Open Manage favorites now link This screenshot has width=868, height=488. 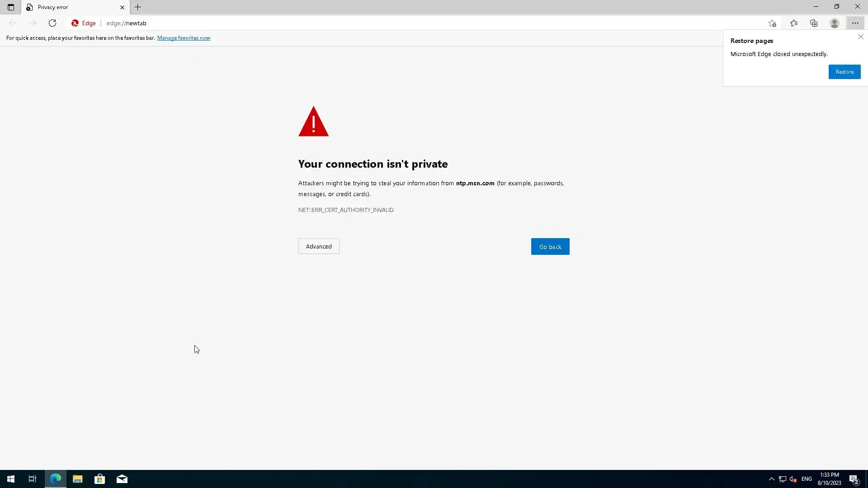point(184,38)
